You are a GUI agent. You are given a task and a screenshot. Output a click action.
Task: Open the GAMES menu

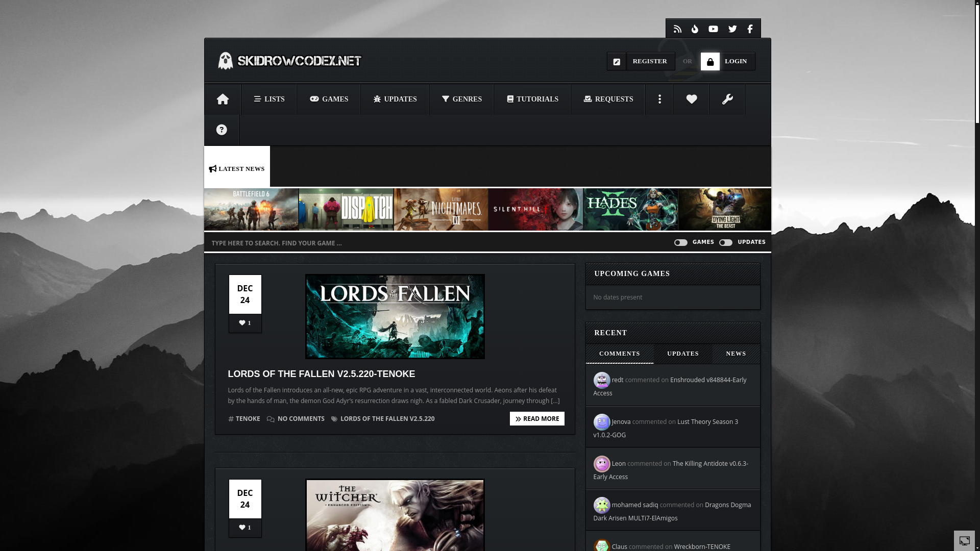(329, 99)
